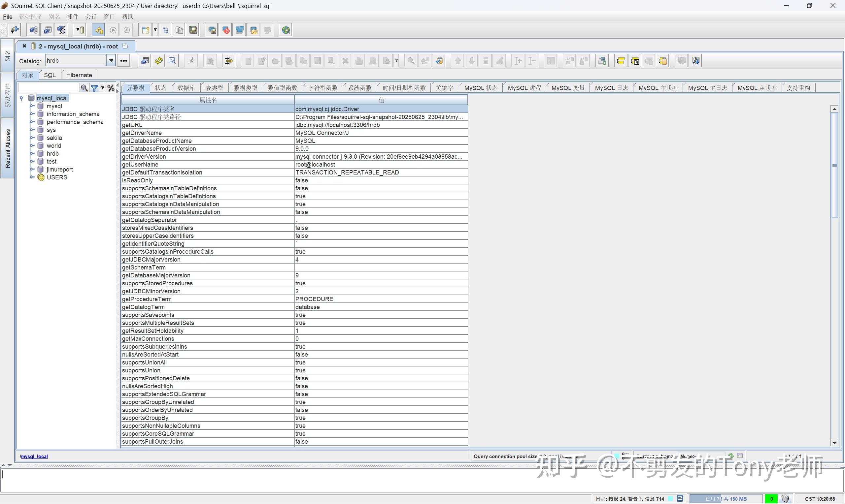845x504 pixels.
Task: Click the copy icon in the main toolbar
Action: pos(179,30)
